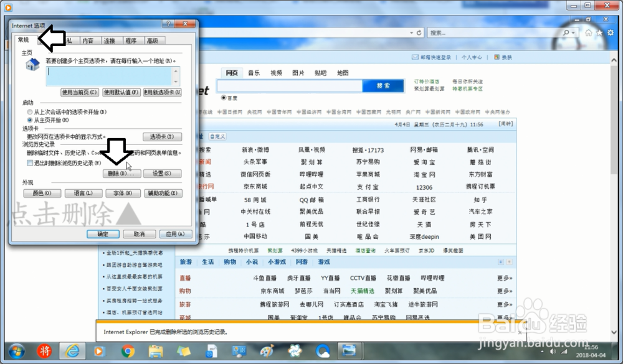Screen dimensions: 623x364
Task: Check 退出时删除浏览历史记录 checkbox
Action: coord(30,163)
